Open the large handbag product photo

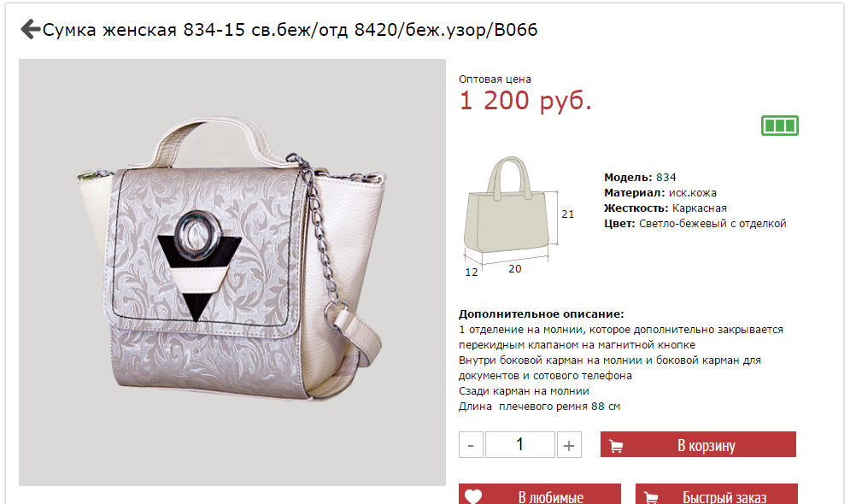pos(232,273)
